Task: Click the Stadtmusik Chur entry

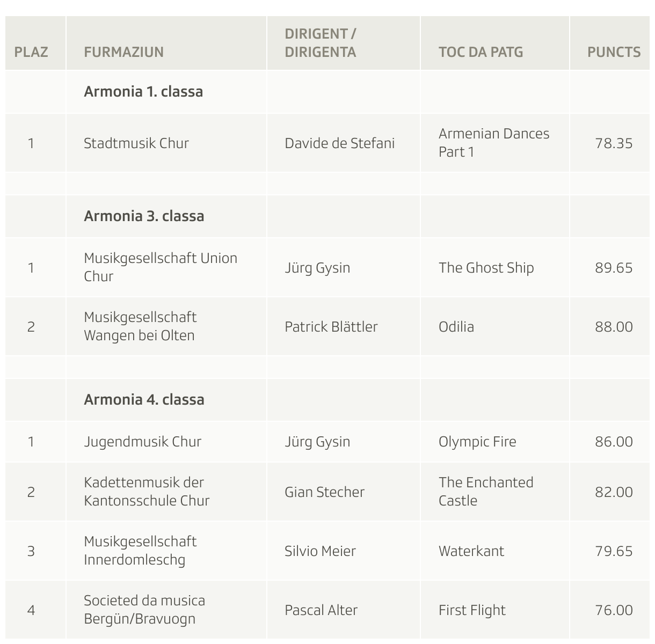Action: click(136, 143)
